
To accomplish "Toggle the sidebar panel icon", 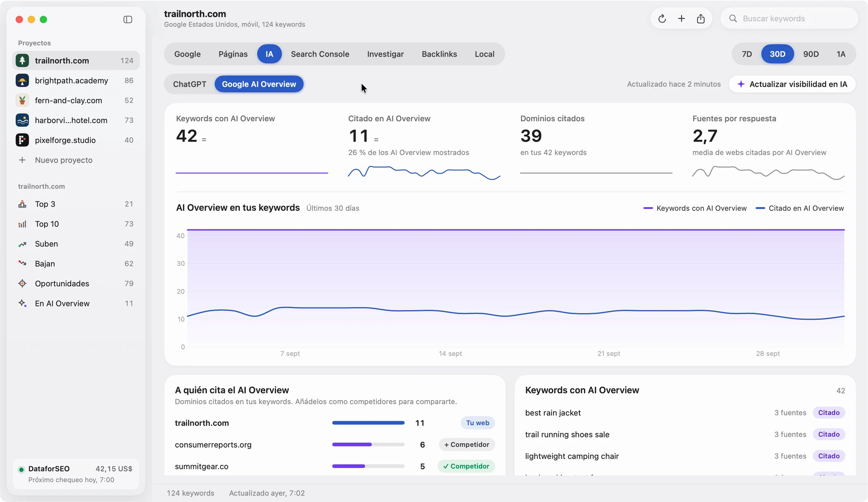I will coord(128,19).
